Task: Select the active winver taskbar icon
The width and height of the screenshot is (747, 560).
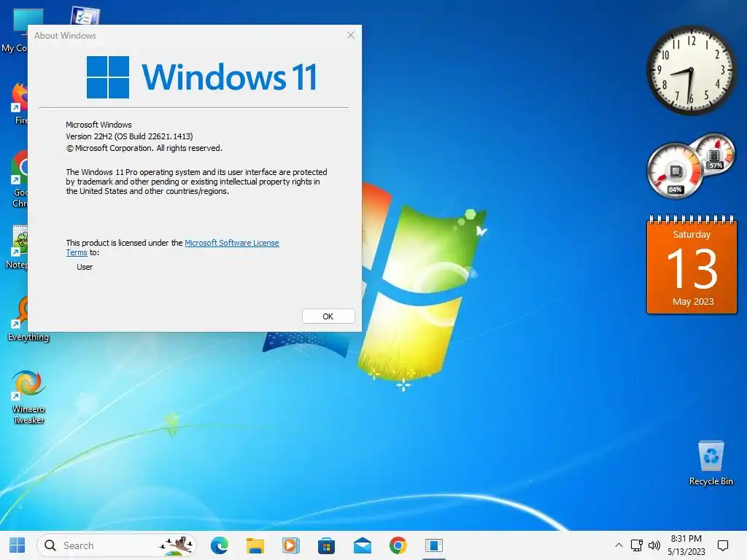Action: pyautogui.click(x=434, y=545)
